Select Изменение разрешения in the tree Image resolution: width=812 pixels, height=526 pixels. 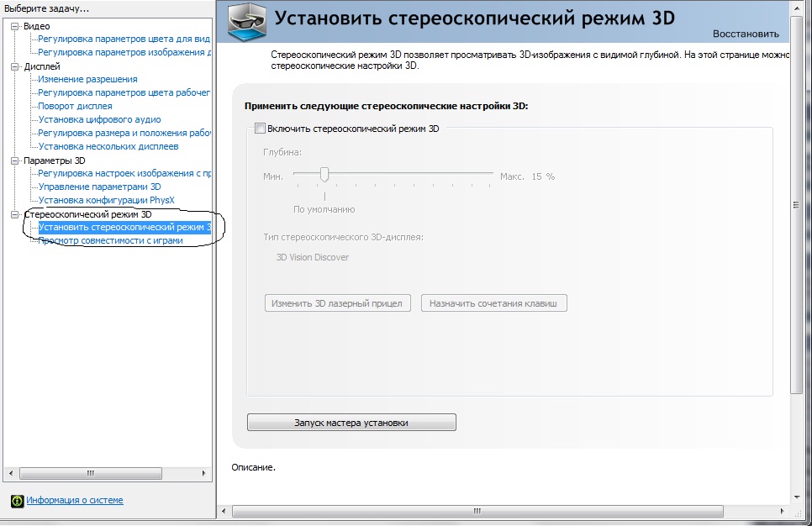point(87,79)
